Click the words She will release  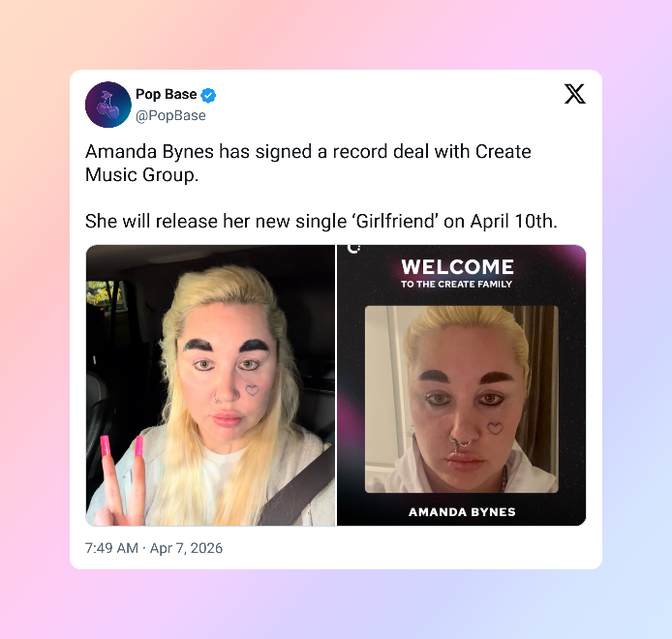151,222
